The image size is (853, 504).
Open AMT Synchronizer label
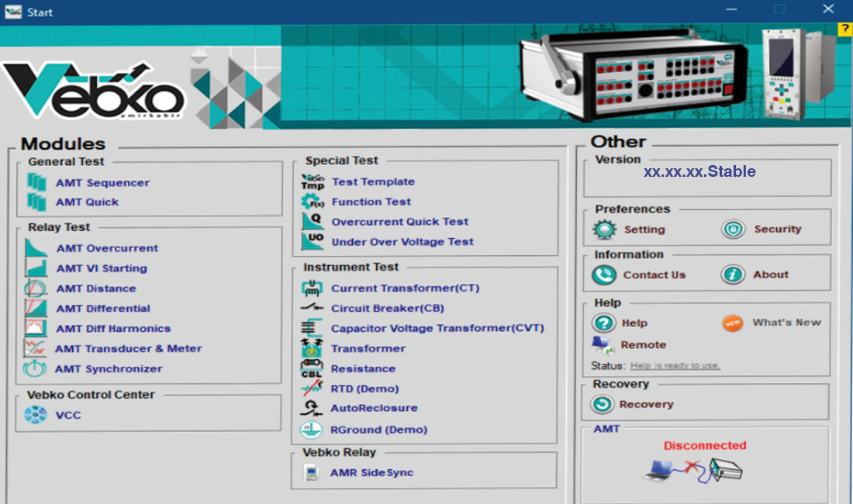click(x=109, y=368)
